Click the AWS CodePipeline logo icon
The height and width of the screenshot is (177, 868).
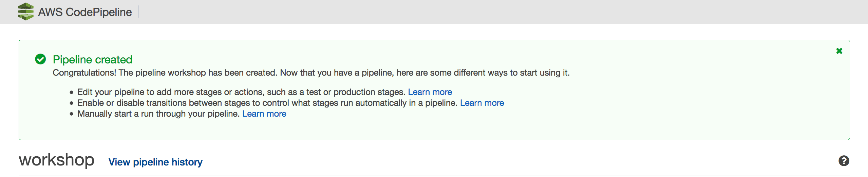[26, 12]
